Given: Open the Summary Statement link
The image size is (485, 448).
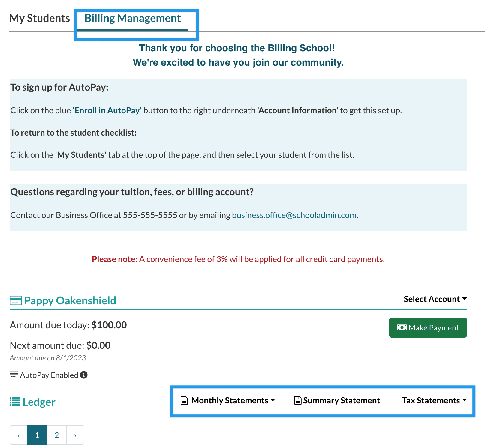Looking at the screenshot, I should (341, 400).
